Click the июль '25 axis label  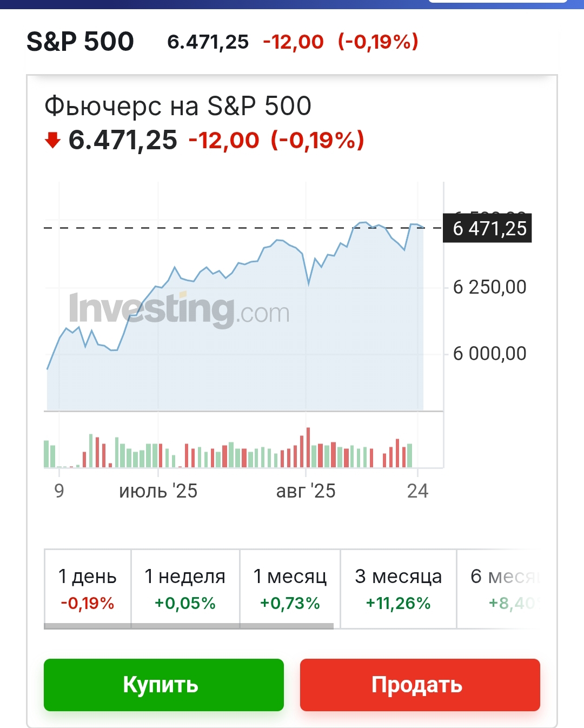(x=158, y=491)
